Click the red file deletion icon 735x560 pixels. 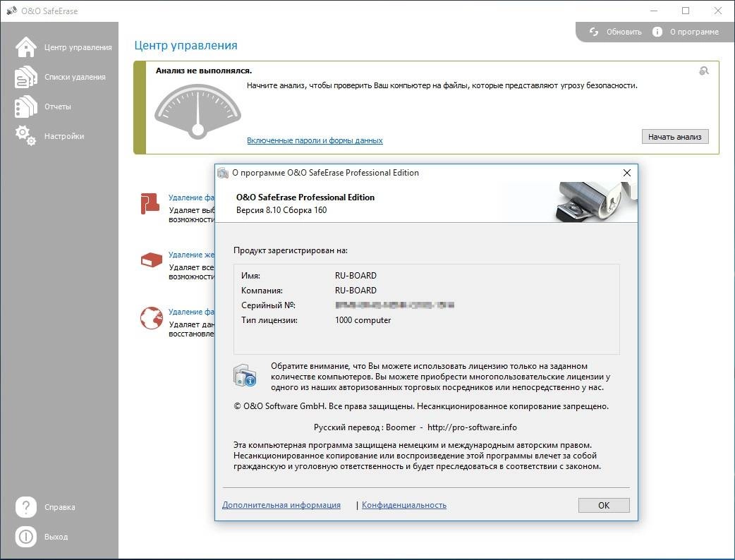pyautogui.click(x=150, y=203)
